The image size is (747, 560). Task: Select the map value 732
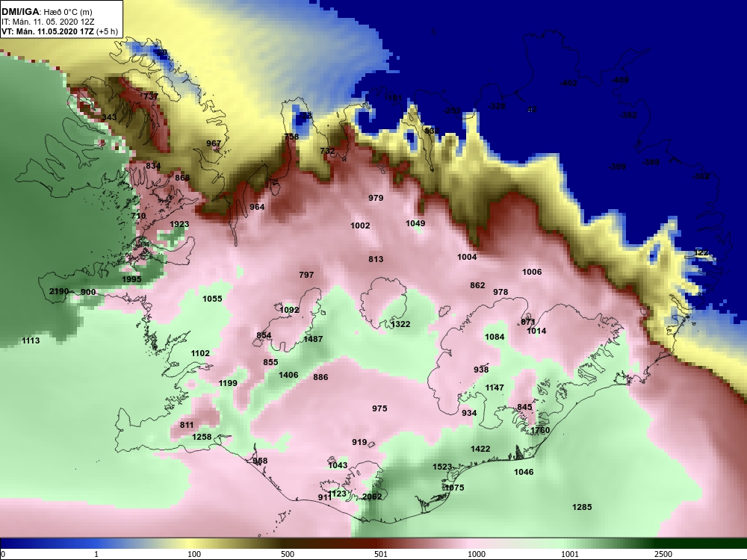point(327,151)
